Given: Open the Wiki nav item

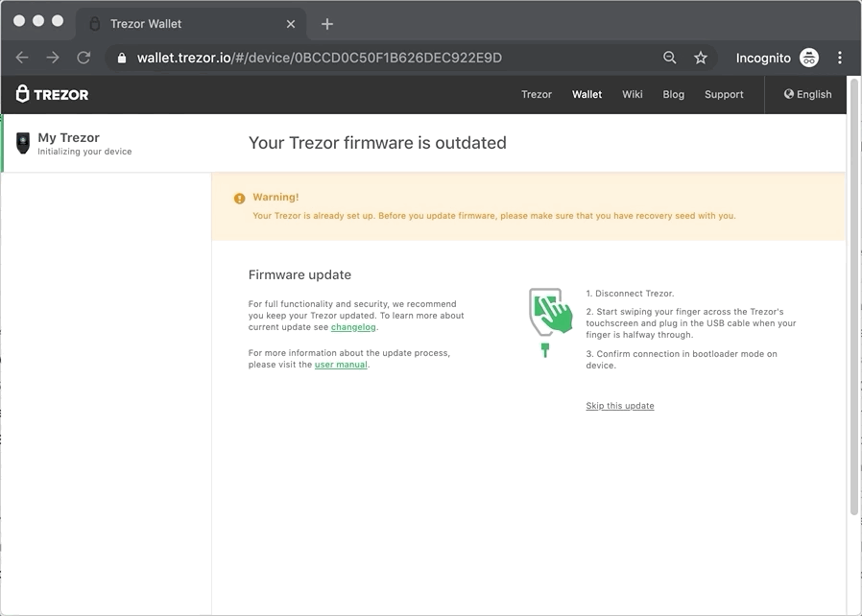Looking at the screenshot, I should tap(633, 95).
